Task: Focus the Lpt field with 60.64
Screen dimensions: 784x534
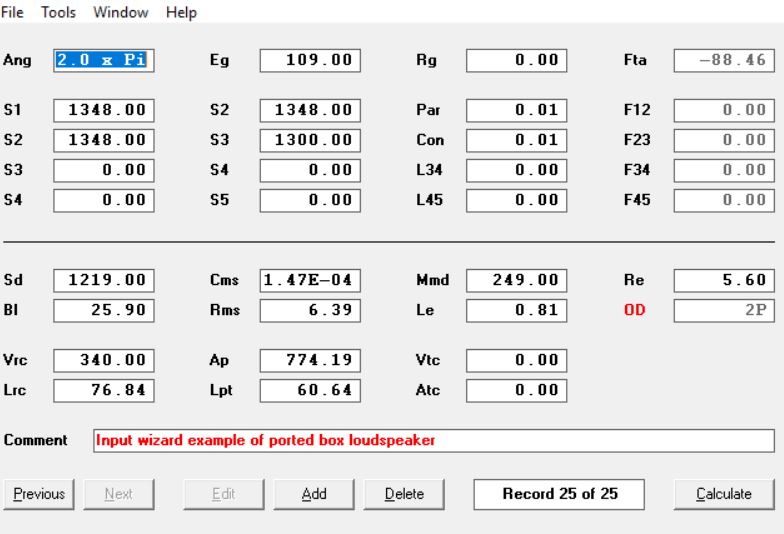Action: 310,390
